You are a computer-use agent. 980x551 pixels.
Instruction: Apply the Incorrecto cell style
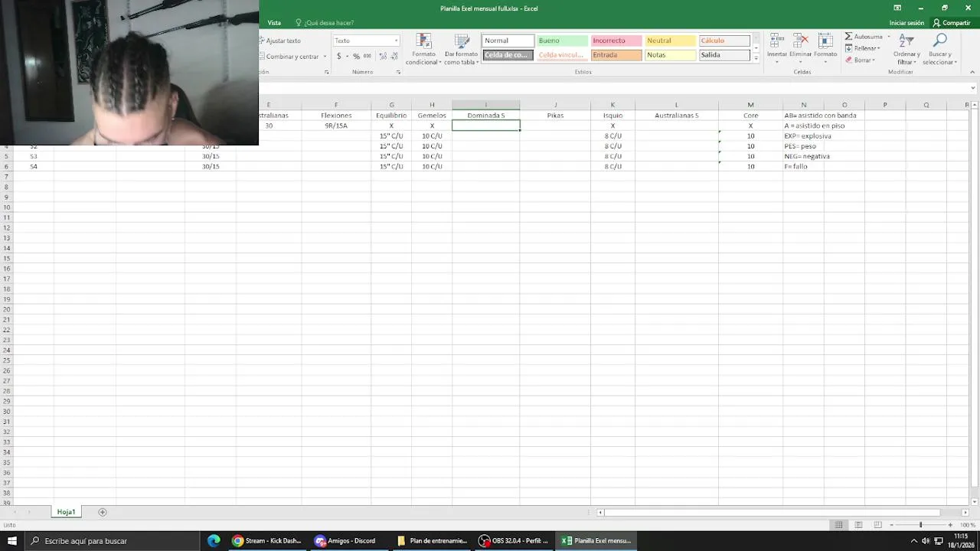616,41
